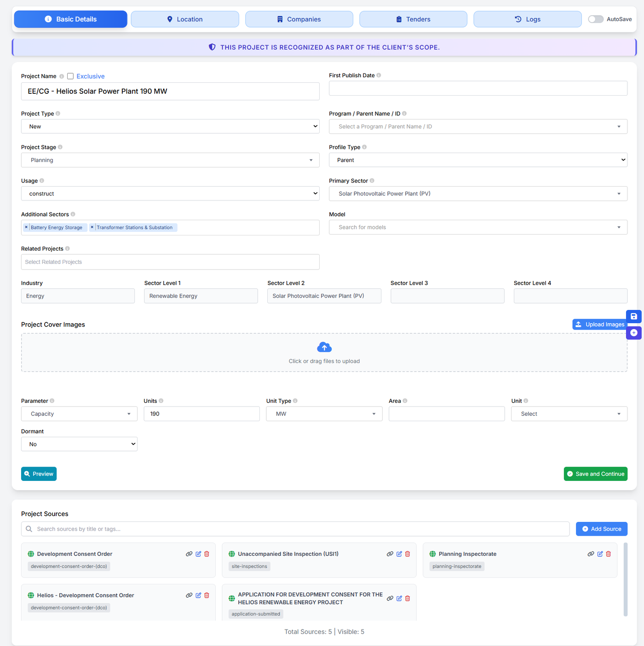
Task: Edit the Planning Inspectorate source
Action: (600, 554)
